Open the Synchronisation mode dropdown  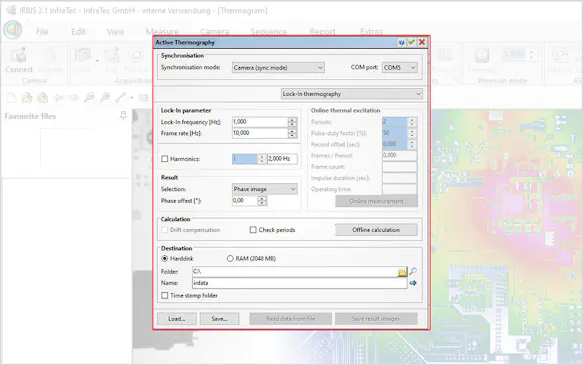point(278,68)
